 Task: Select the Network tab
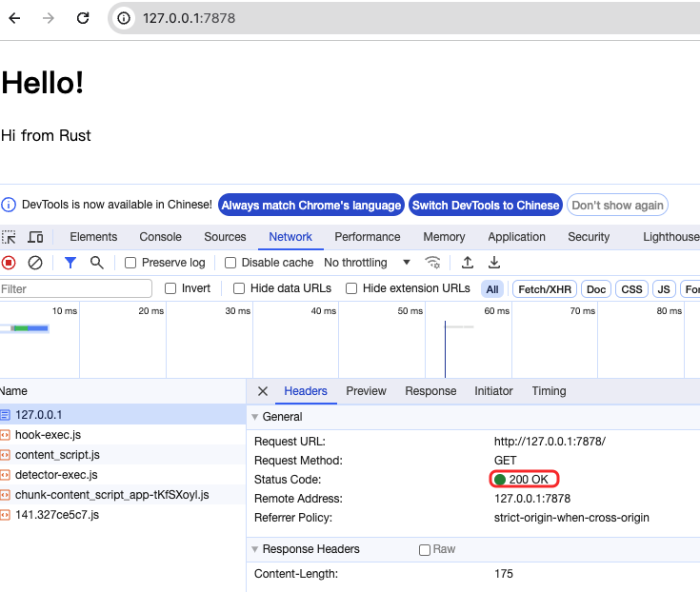(x=290, y=237)
